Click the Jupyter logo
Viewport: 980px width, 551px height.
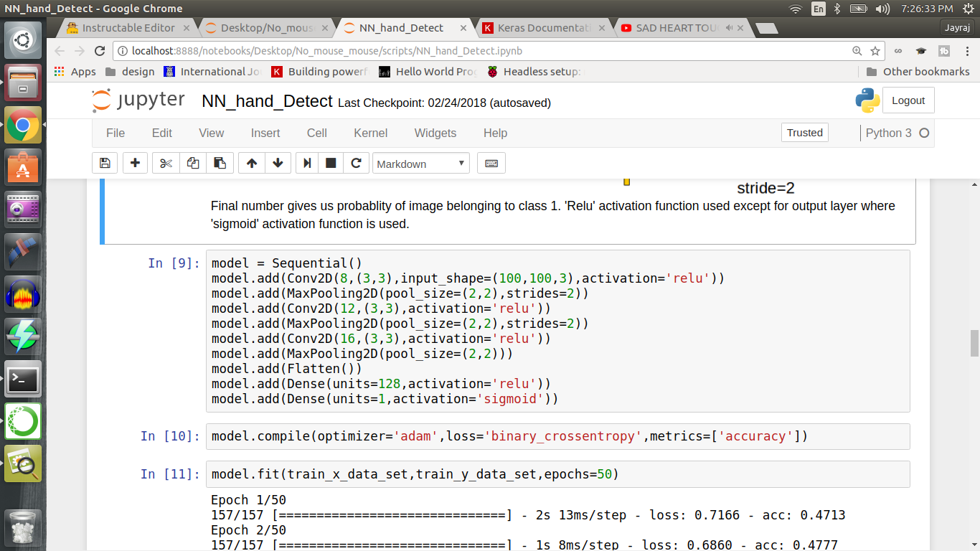[x=138, y=101]
